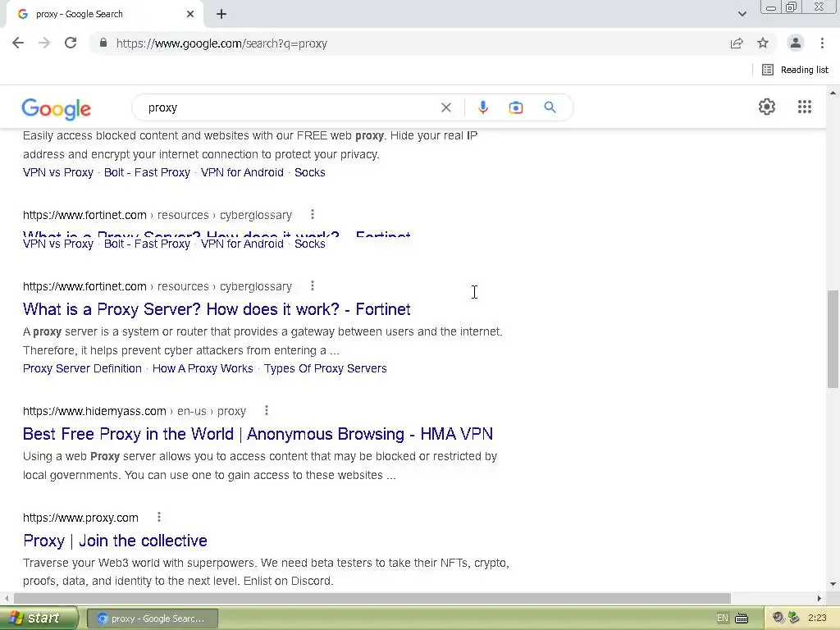Click the scroll up arrow

pos(833,93)
